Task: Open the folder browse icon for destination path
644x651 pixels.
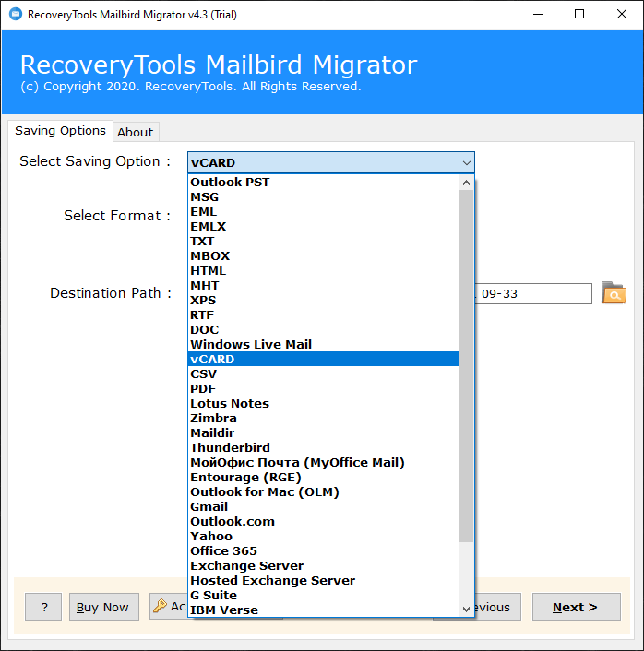Action: (x=614, y=293)
